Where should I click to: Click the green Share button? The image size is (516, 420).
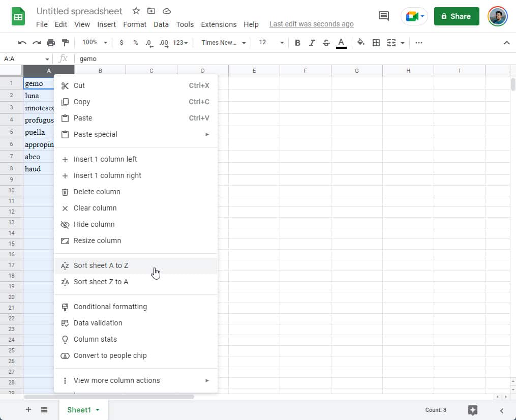point(456,16)
